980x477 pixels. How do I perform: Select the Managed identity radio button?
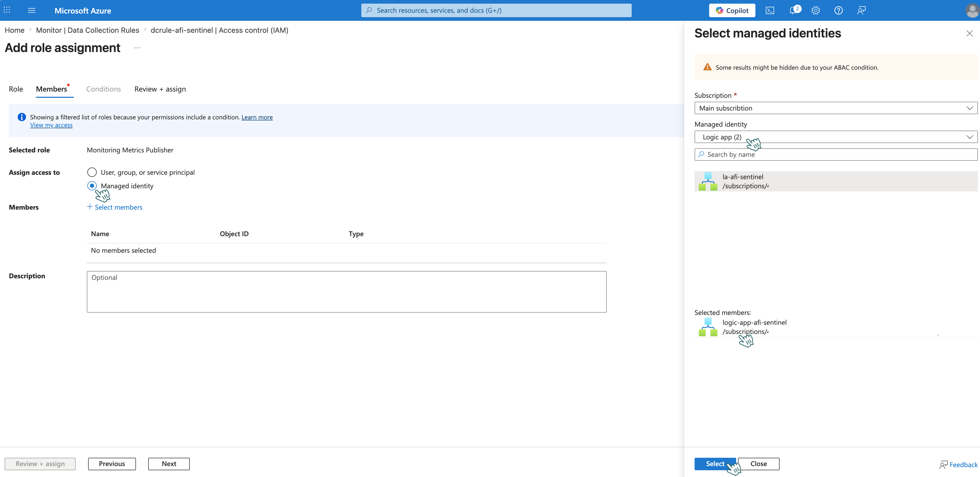point(92,186)
